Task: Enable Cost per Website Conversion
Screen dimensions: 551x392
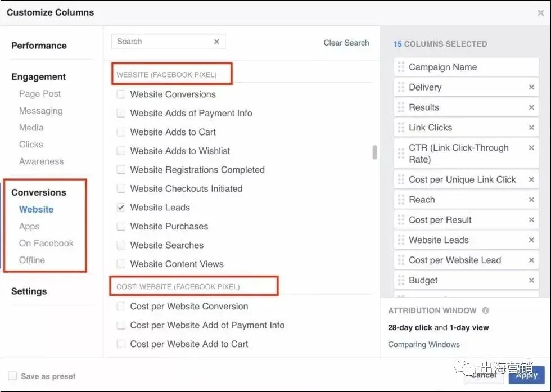Action: pyautogui.click(x=121, y=306)
